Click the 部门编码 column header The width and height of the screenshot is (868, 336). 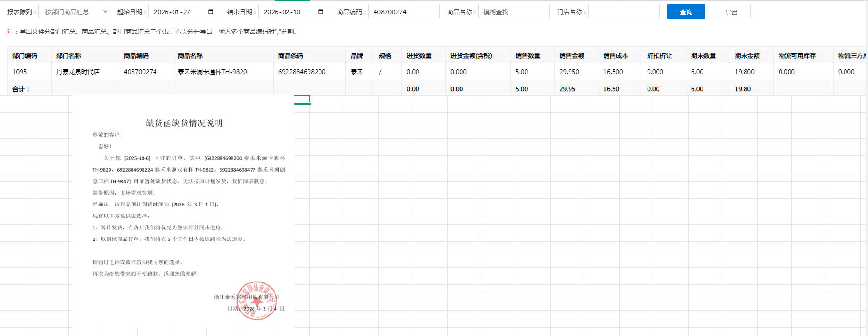coord(25,56)
